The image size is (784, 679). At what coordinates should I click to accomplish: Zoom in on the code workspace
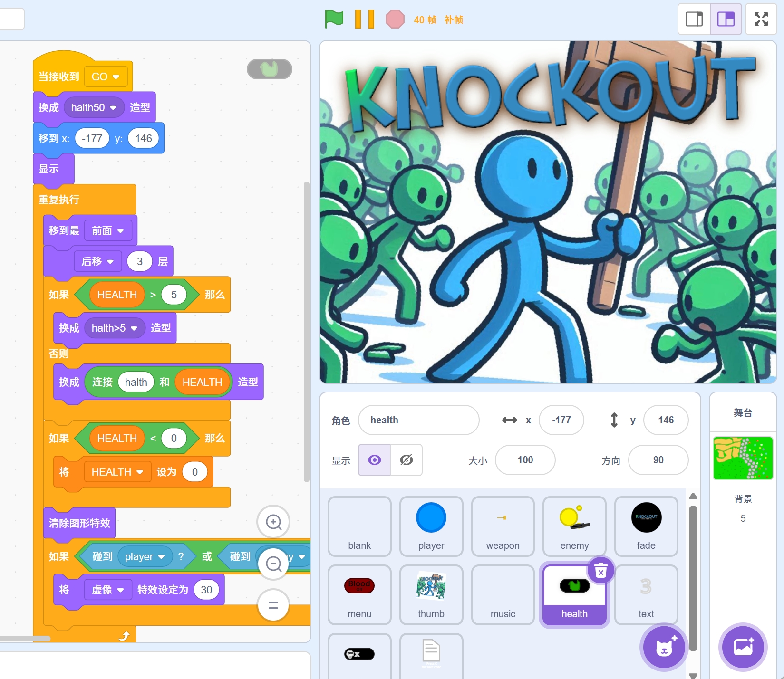coord(273,522)
